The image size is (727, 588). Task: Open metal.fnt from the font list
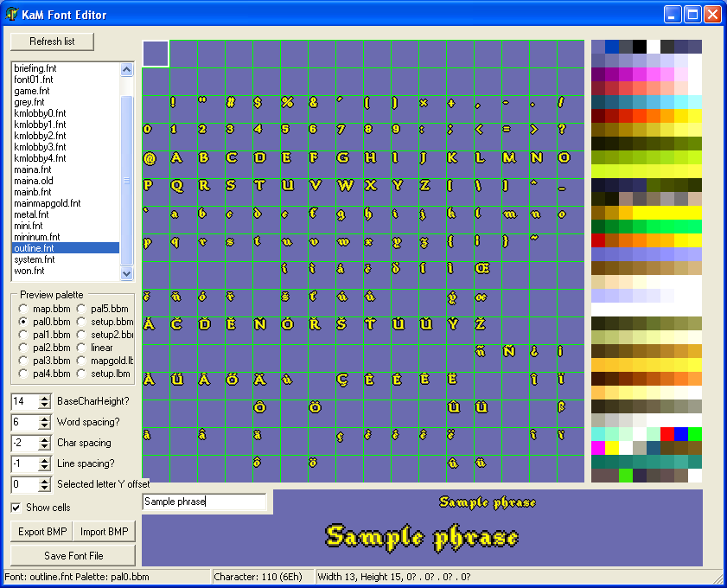click(31, 214)
